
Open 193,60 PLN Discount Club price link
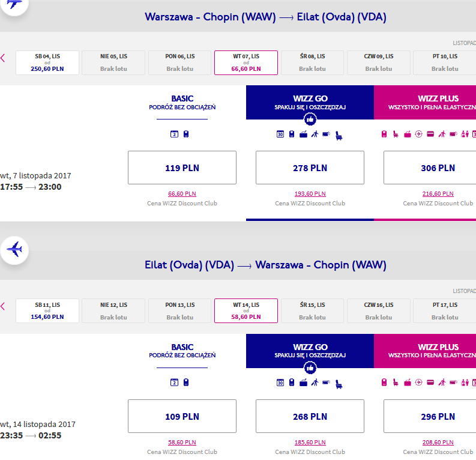310,194
